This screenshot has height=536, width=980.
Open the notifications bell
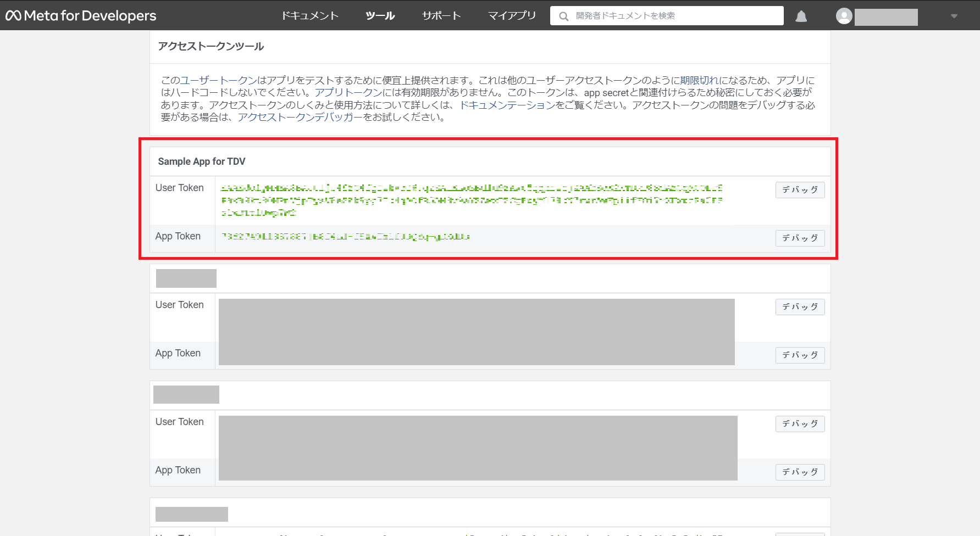[x=801, y=16]
